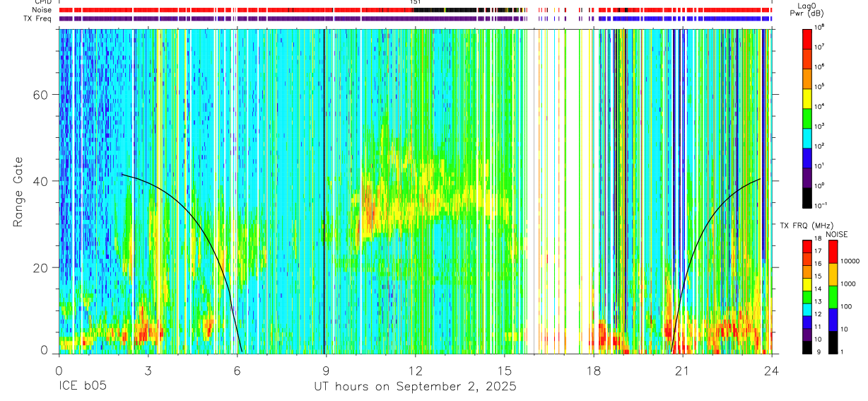
Task: Pick the red top band of the TX FRQ legend
Action: click(807, 246)
